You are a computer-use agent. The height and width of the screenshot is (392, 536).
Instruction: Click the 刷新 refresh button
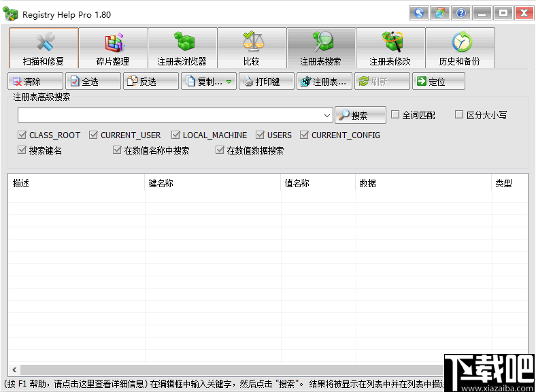tap(382, 81)
